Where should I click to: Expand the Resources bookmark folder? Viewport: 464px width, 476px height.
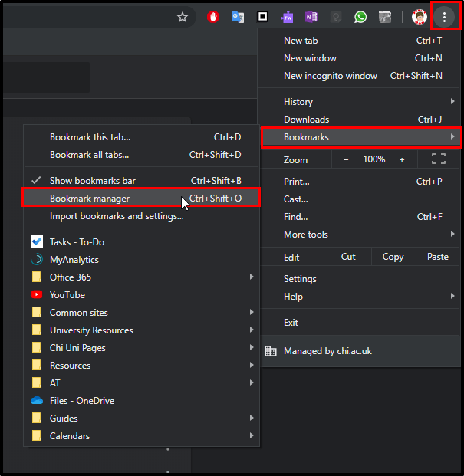coord(142,365)
